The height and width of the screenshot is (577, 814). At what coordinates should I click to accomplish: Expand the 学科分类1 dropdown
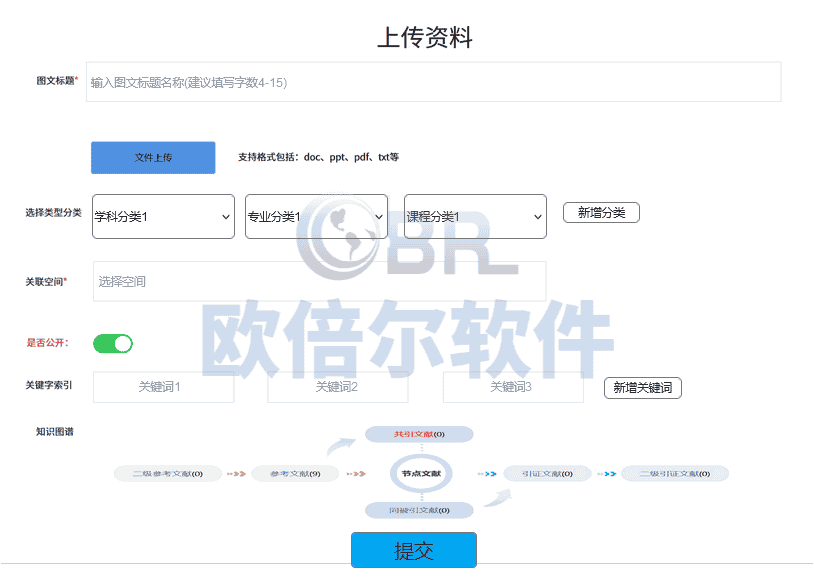(163, 217)
